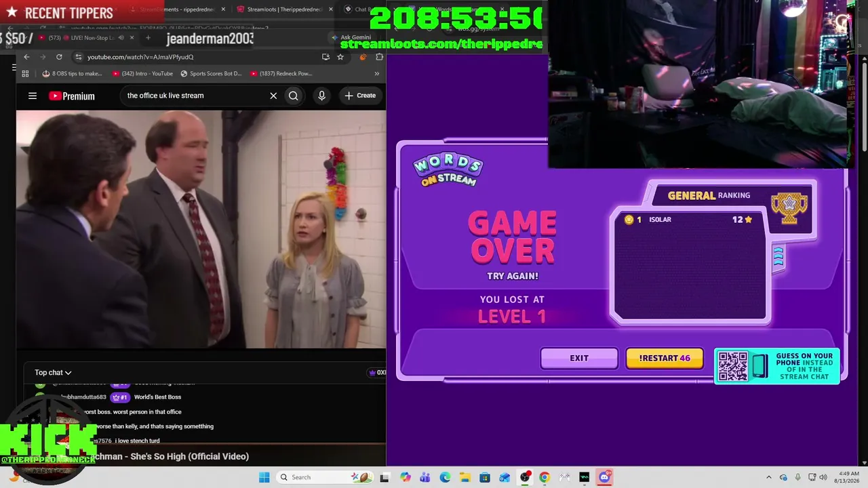Screen dimensions: 868x488
Task: Select ISOLAR ranking entry
Action: click(x=688, y=220)
